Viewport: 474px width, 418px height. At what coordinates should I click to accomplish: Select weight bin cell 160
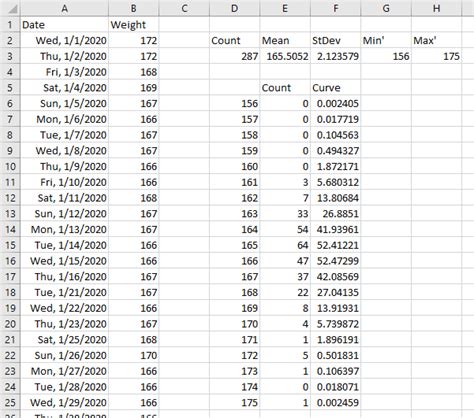pos(234,166)
